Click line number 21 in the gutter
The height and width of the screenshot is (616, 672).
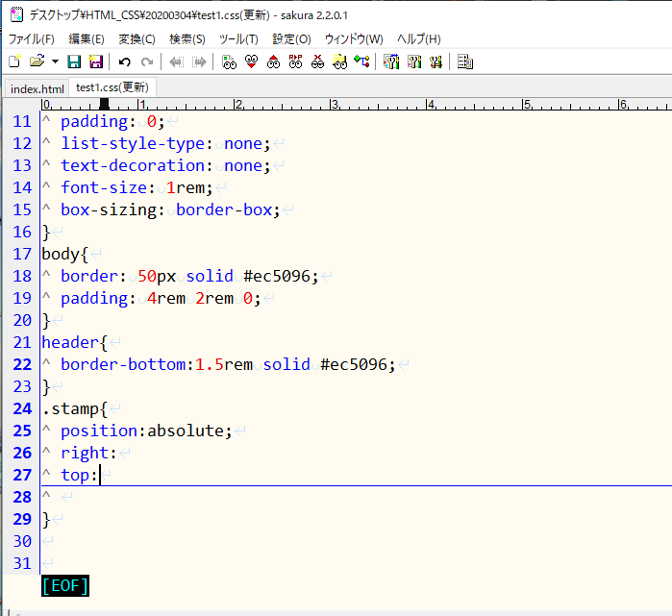coord(21,342)
